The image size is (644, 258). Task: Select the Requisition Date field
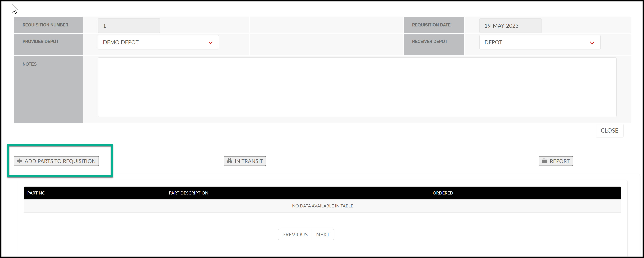tap(510, 26)
